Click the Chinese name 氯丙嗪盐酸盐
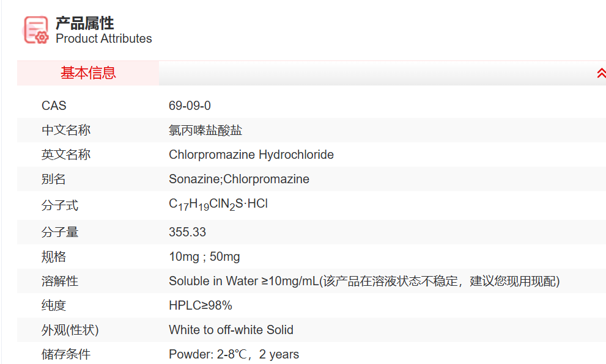Image resolution: width=606 pixels, height=364 pixels. point(205,130)
